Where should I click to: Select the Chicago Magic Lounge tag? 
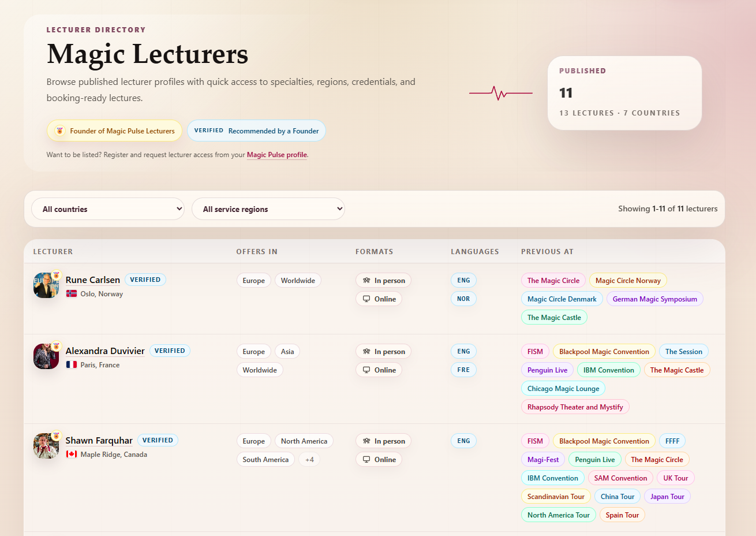click(x=563, y=388)
